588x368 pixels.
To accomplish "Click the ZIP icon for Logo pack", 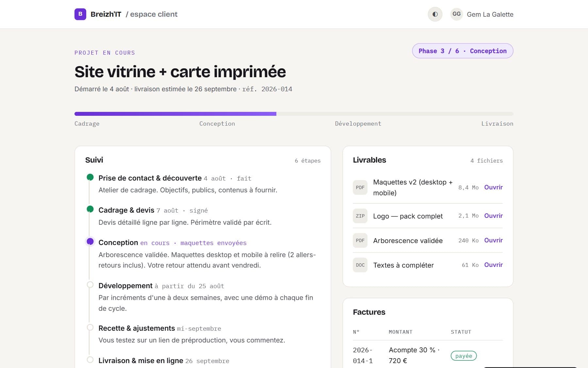I will click(360, 216).
